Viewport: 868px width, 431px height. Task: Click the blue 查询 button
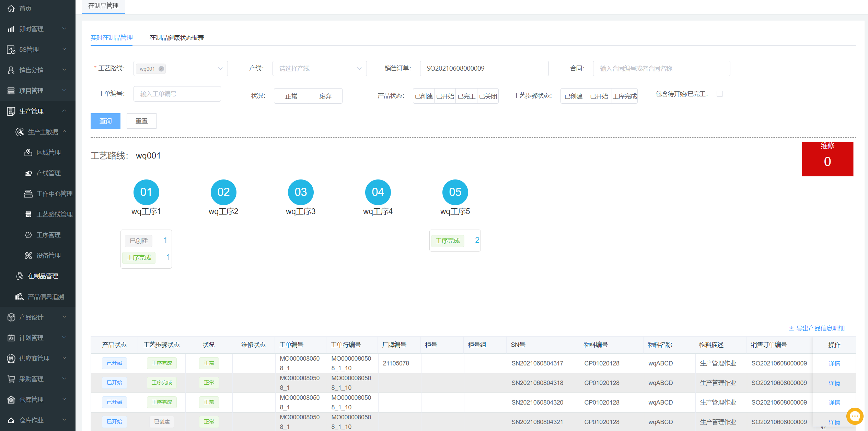click(x=105, y=121)
